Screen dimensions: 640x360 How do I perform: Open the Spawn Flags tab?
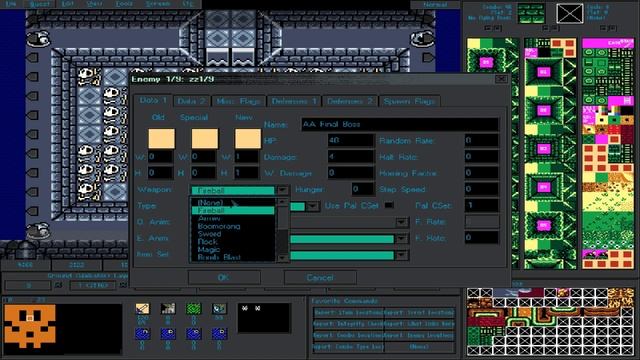409,101
